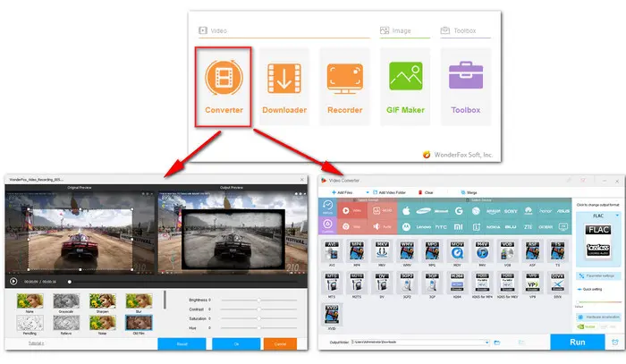626x364 pixels.
Task: Browse output folder with folder icon
Action: (497, 343)
